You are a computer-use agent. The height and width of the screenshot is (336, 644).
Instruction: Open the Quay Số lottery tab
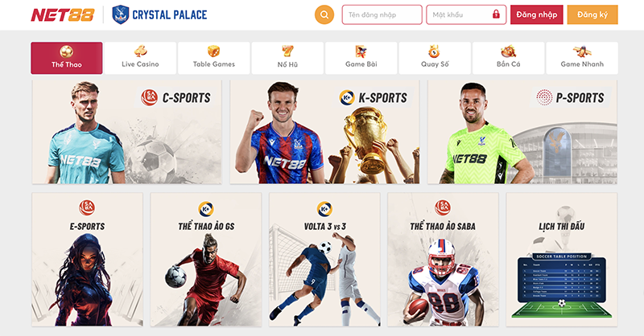[435, 58]
